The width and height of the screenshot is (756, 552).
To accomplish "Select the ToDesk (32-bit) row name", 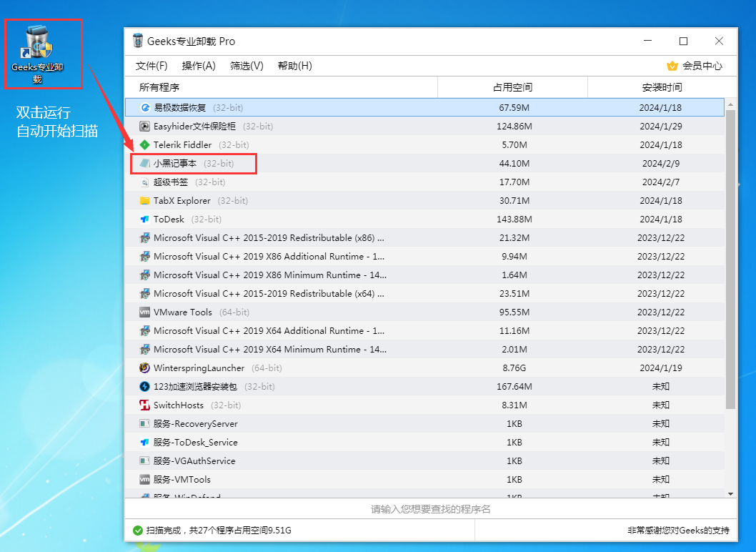I will (187, 220).
